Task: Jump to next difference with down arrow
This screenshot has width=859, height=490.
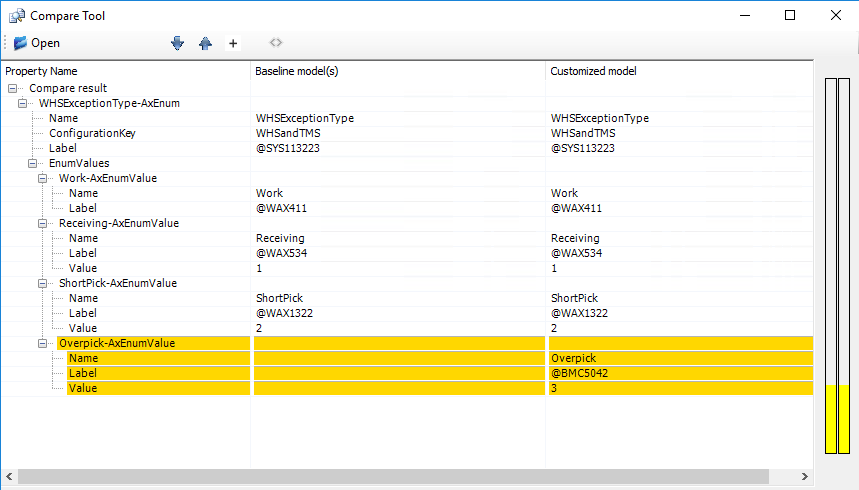Action: 178,43
